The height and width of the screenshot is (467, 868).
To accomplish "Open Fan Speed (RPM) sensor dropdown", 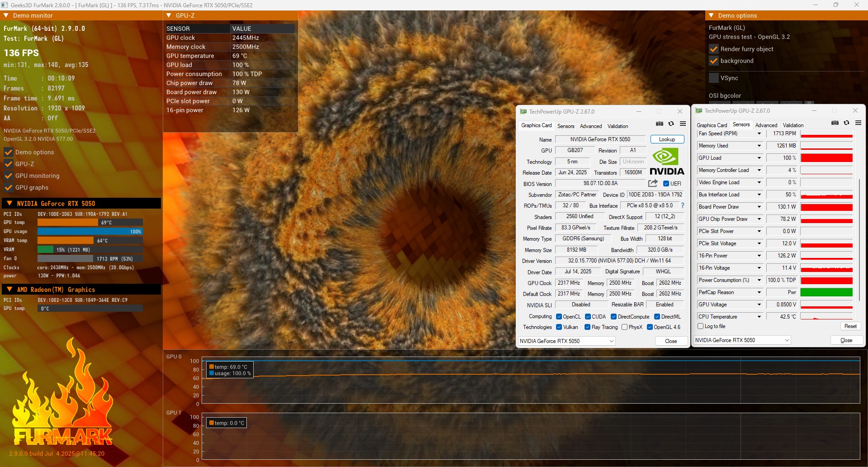I will [x=759, y=133].
